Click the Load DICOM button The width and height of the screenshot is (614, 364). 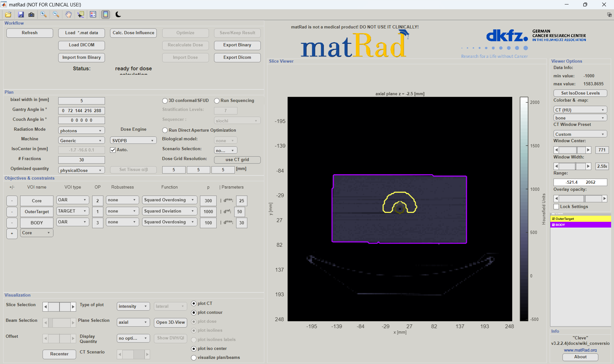(x=82, y=45)
